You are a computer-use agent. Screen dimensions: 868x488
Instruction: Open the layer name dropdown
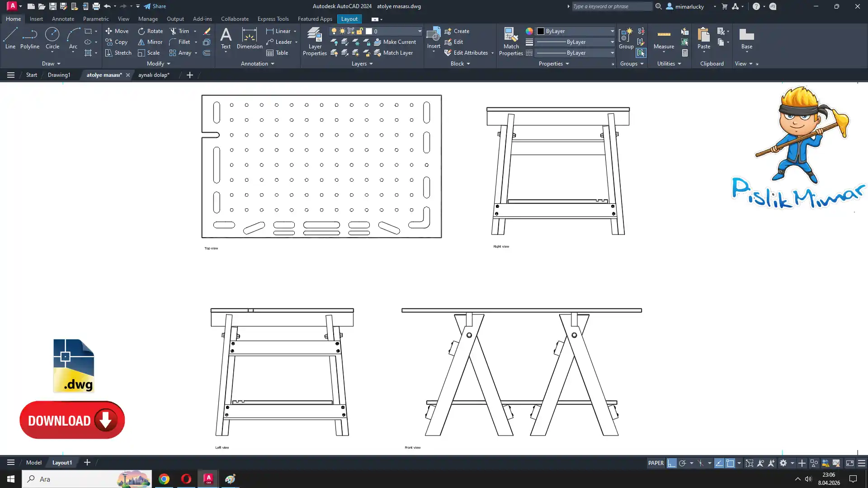(420, 31)
